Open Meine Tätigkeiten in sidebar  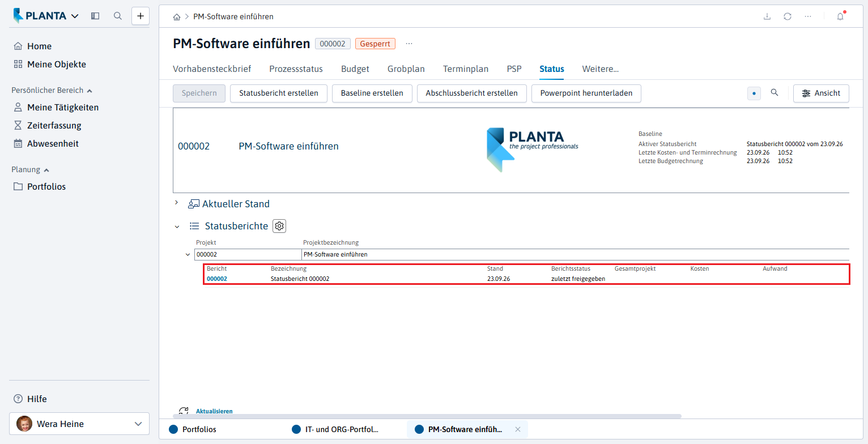56,108
